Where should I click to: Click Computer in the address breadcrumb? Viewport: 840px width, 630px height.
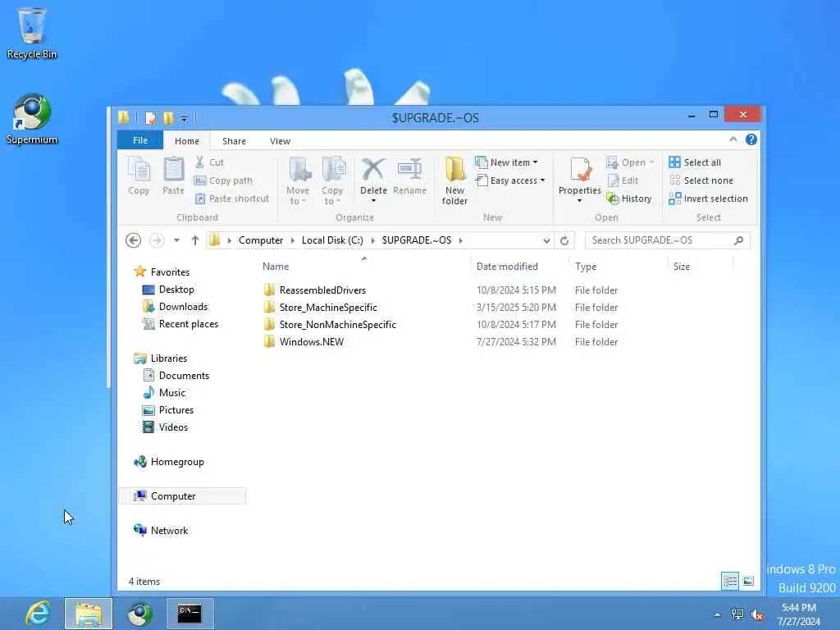pos(261,240)
